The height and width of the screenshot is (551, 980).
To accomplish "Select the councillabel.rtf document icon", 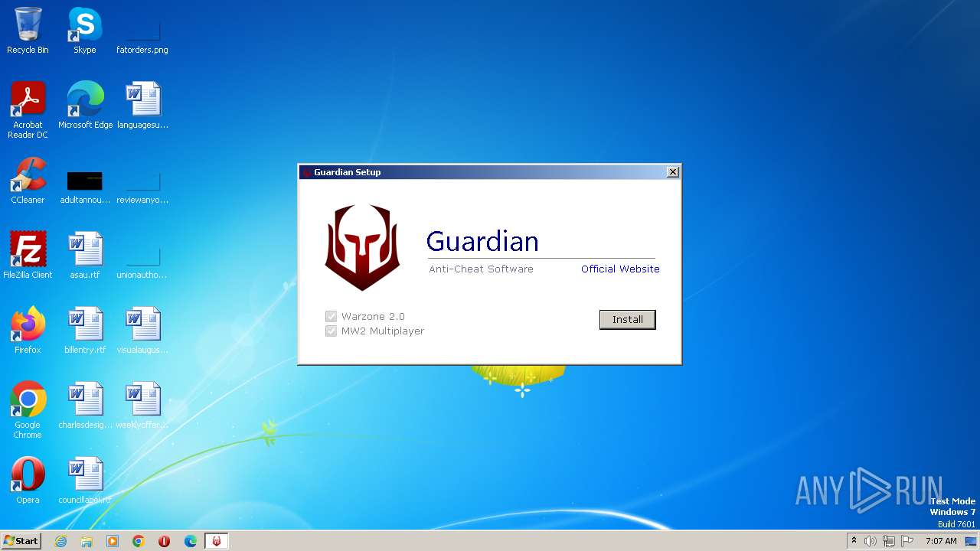I will pos(85,481).
